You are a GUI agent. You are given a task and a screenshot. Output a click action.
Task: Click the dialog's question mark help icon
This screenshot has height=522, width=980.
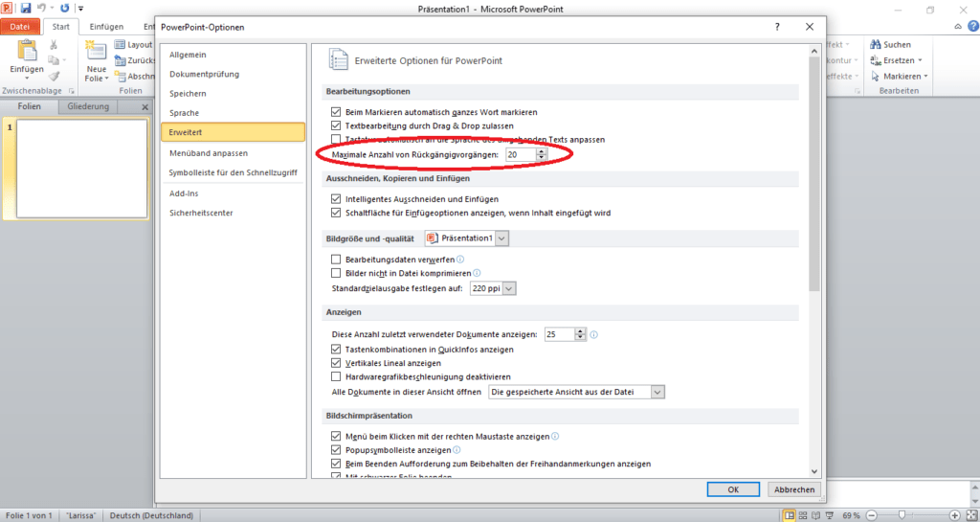pyautogui.click(x=776, y=28)
